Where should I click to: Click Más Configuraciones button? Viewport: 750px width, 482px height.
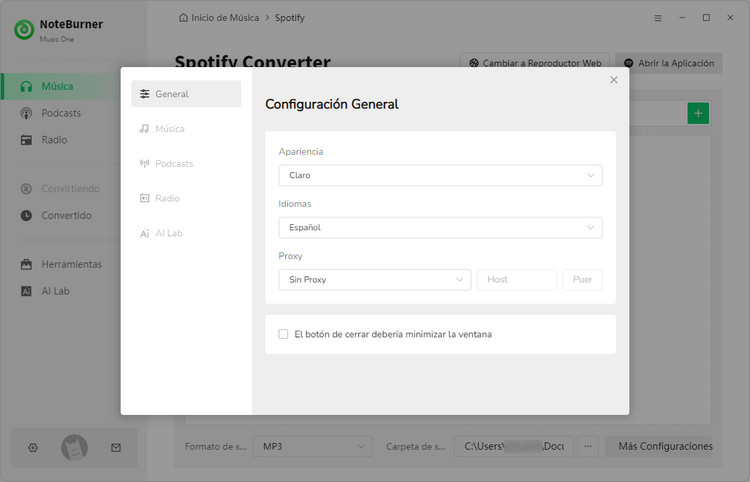coord(659,447)
